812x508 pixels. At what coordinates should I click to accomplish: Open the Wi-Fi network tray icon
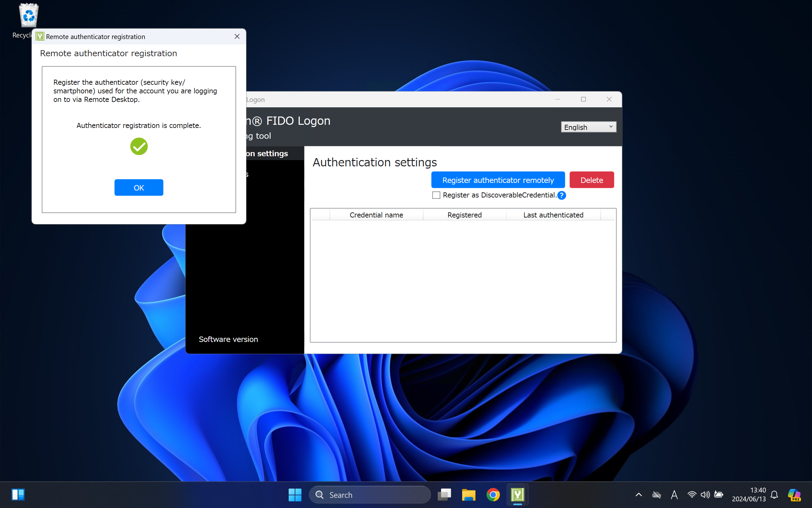pos(691,495)
